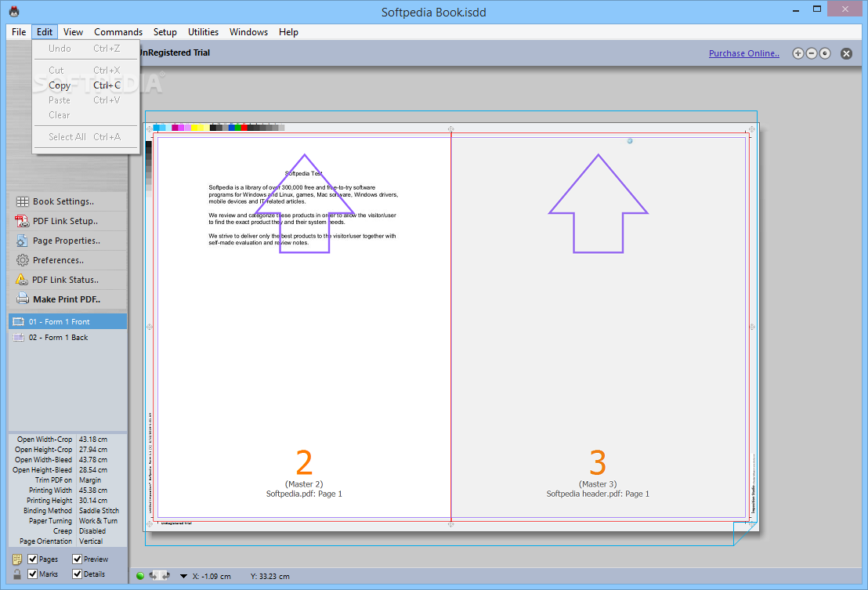Select the 01 - Form 1 Front row
Image resolution: width=868 pixels, height=590 pixels.
tap(67, 321)
